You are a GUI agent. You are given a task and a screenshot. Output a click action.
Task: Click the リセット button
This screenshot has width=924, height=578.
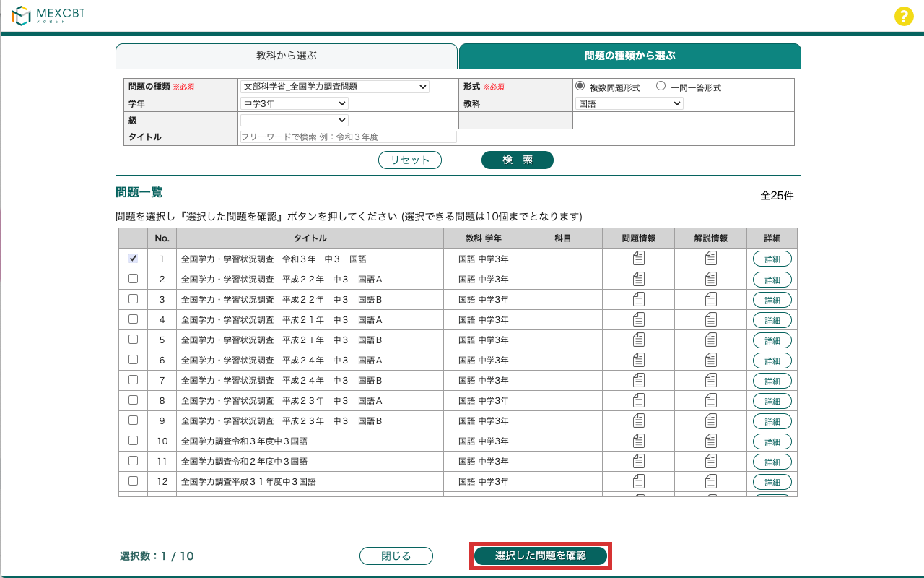click(x=410, y=160)
